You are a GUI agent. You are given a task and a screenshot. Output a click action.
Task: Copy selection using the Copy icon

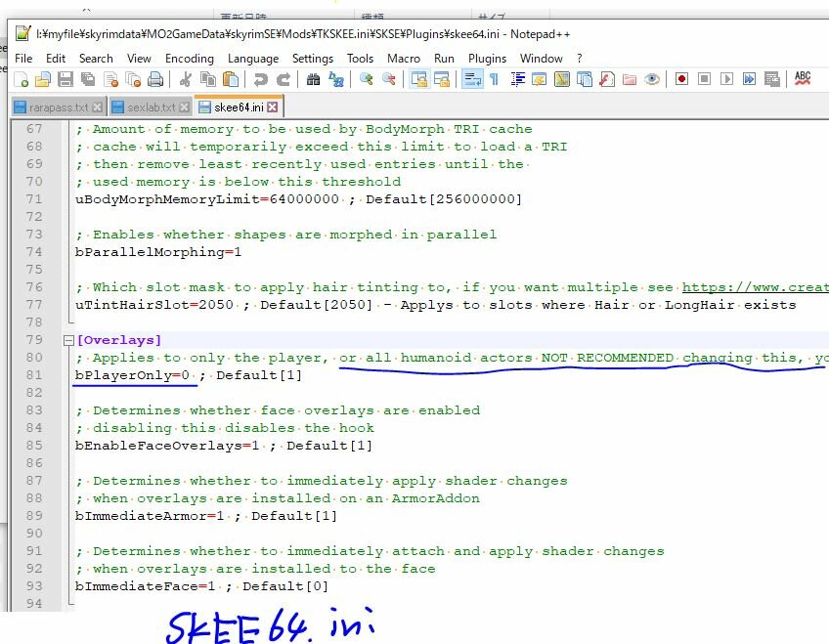click(x=208, y=79)
